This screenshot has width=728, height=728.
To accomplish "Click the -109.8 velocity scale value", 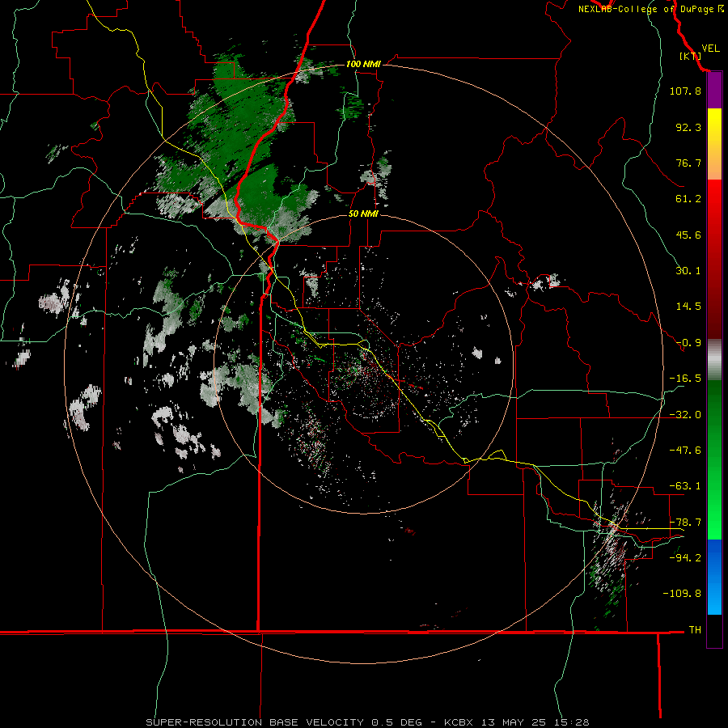I will pos(683,594).
